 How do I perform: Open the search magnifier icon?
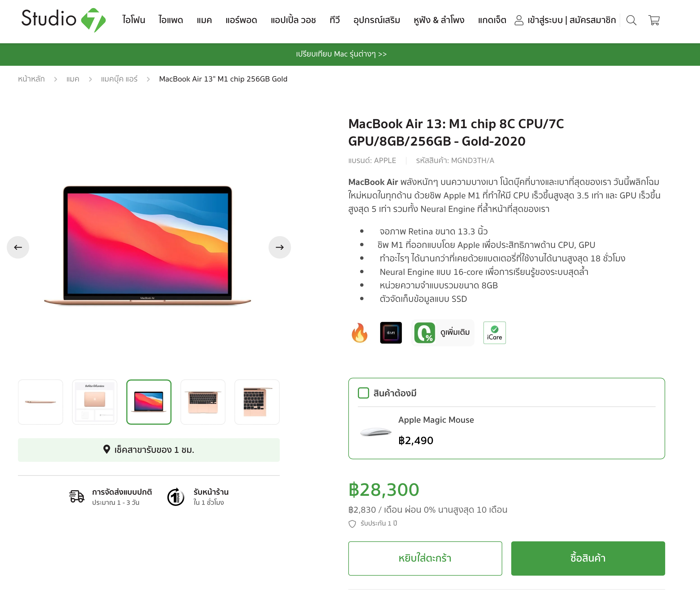631,20
